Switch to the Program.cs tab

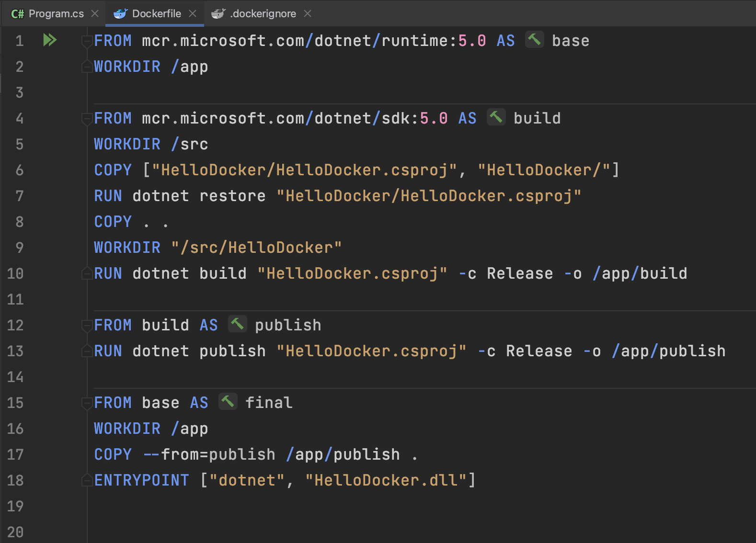click(x=56, y=14)
